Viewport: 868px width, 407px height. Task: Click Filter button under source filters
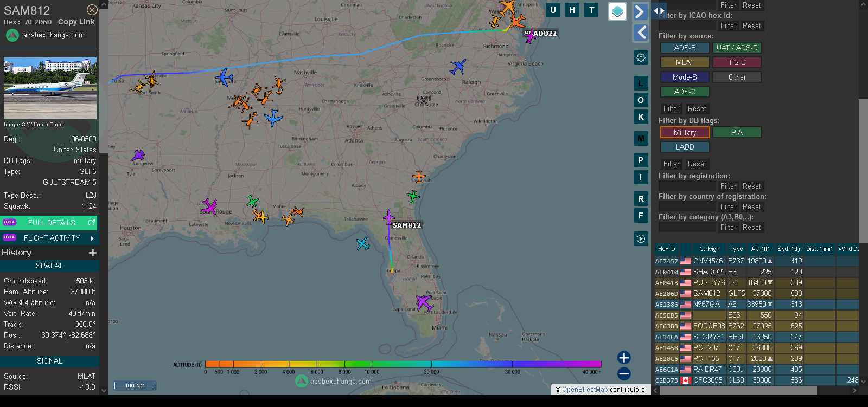[x=671, y=108]
